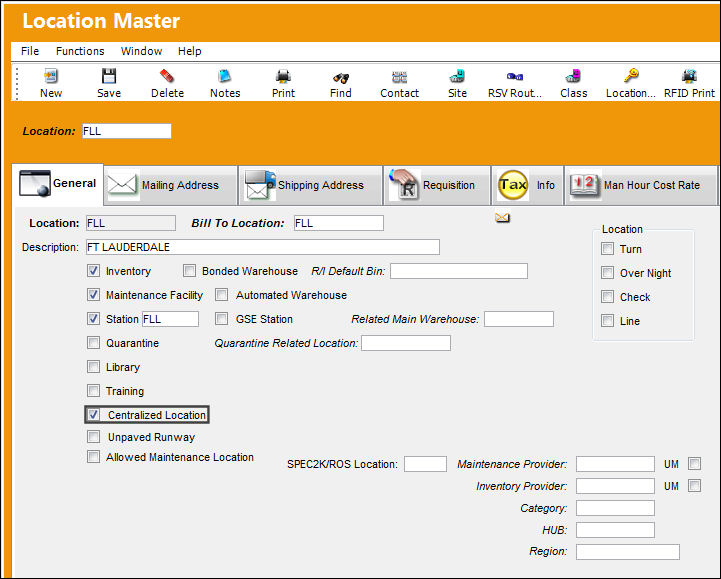
Task: Check the Over Night checkbox
Action: pos(607,273)
